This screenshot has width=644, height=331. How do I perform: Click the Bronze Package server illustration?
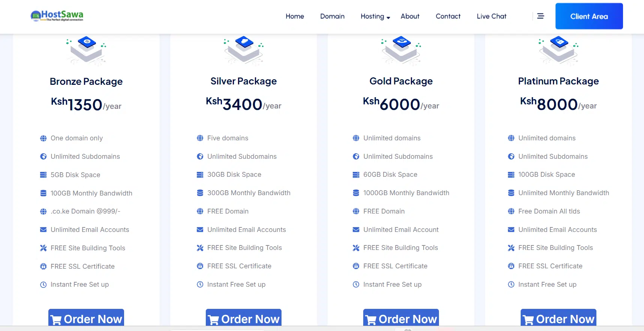87,50
